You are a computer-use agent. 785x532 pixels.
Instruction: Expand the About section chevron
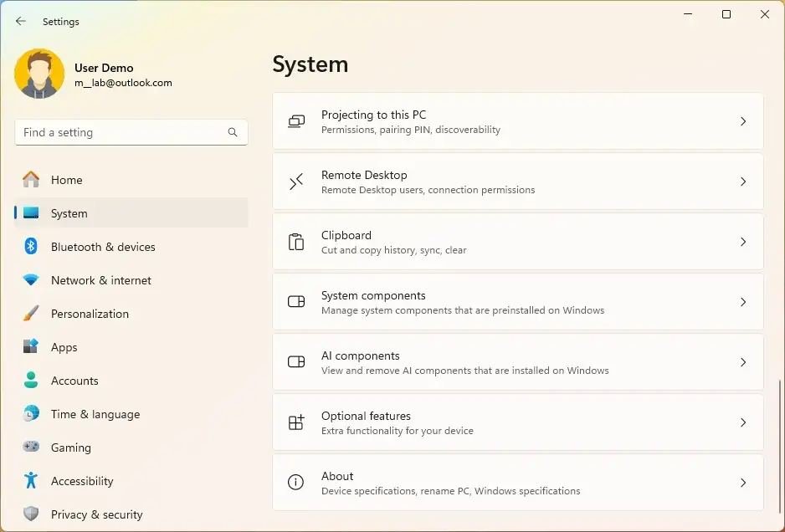pyautogui.click(x=743, y=483)
